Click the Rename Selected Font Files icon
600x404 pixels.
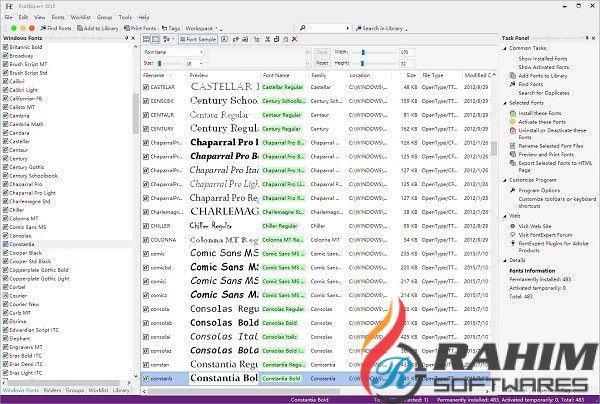513,146
